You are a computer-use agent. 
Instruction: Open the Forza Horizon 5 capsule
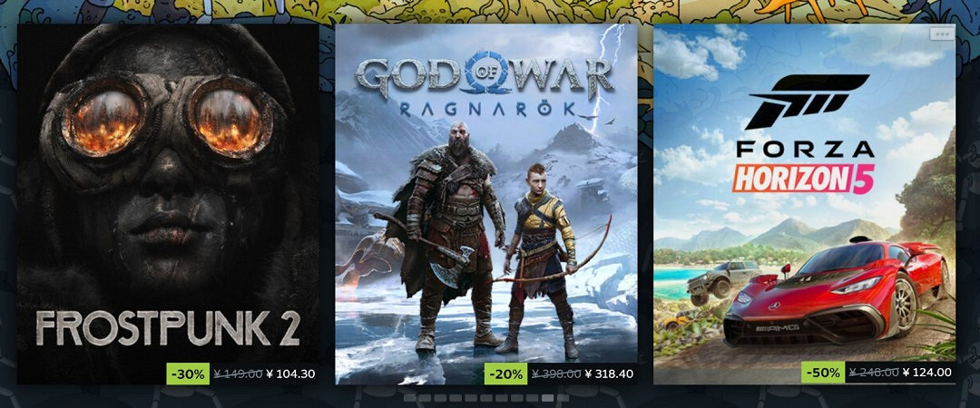(804, 204)
